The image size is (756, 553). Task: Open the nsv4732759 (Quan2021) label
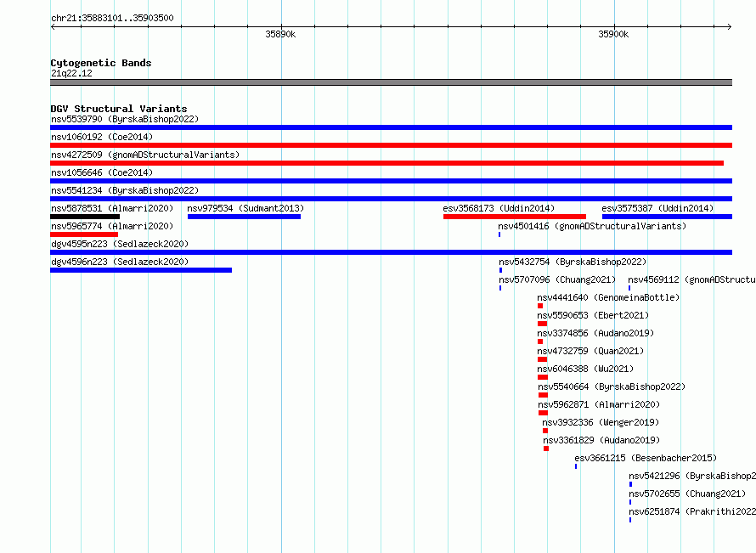pos(590,351)
